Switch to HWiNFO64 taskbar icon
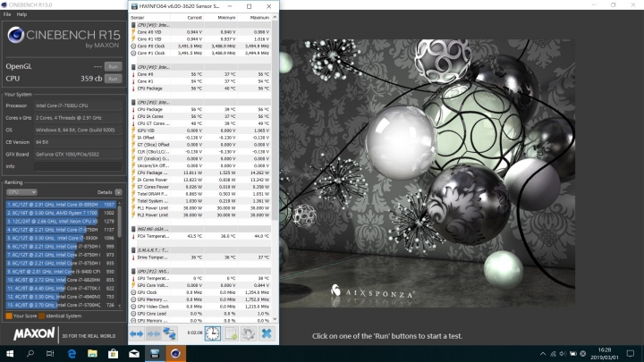Screen dimensions: 644x362 (x=155, y=353)
